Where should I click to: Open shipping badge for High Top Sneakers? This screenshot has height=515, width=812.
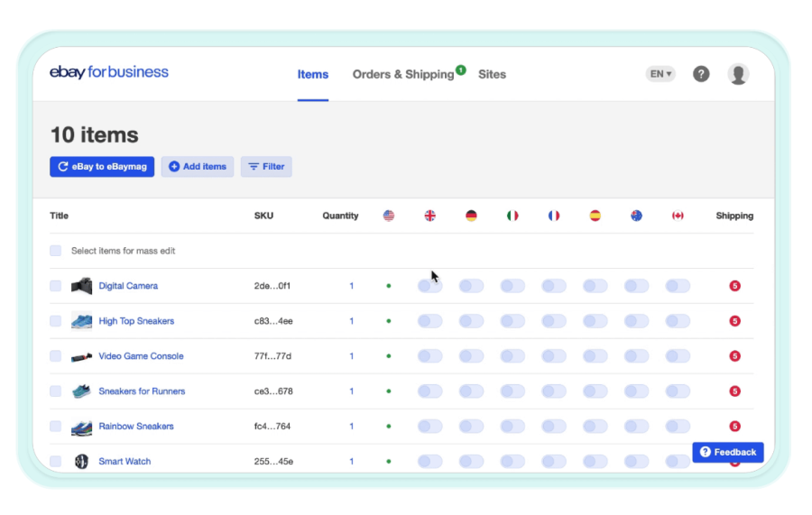pyautogui.click(x=734, y=321)
